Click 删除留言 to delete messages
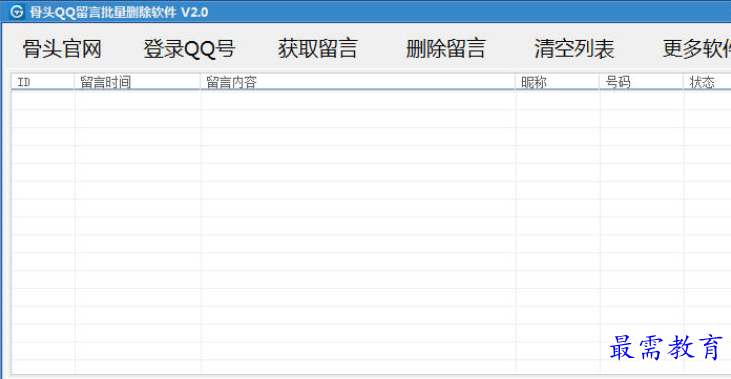Image resolution: width=731 pixels, height=379 pixels. click(x=446, y=49)
